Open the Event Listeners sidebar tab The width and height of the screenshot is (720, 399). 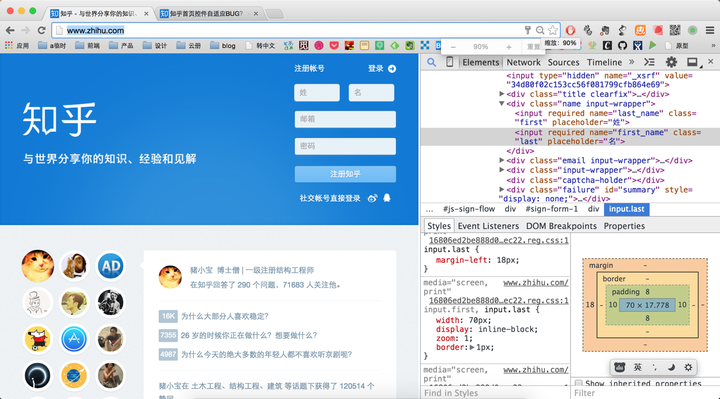(x=488, y=226)
